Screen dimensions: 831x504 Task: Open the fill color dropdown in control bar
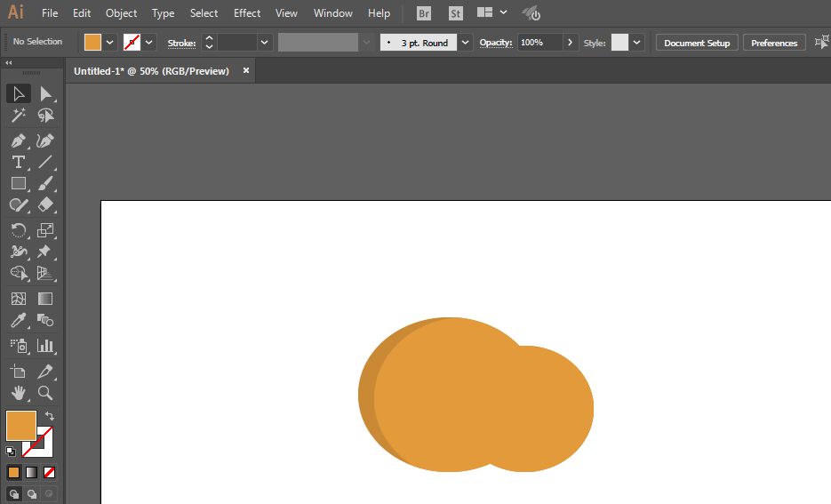pos(110,42)
